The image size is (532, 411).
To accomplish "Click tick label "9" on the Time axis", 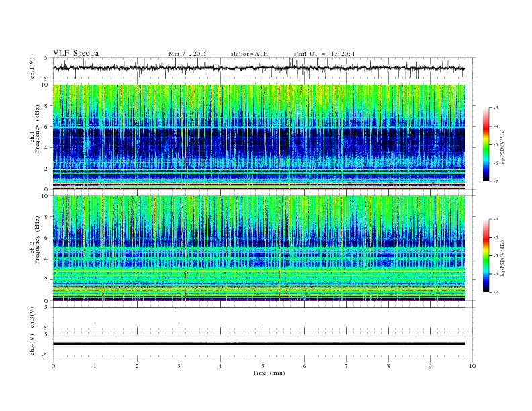I will [430, 366].
